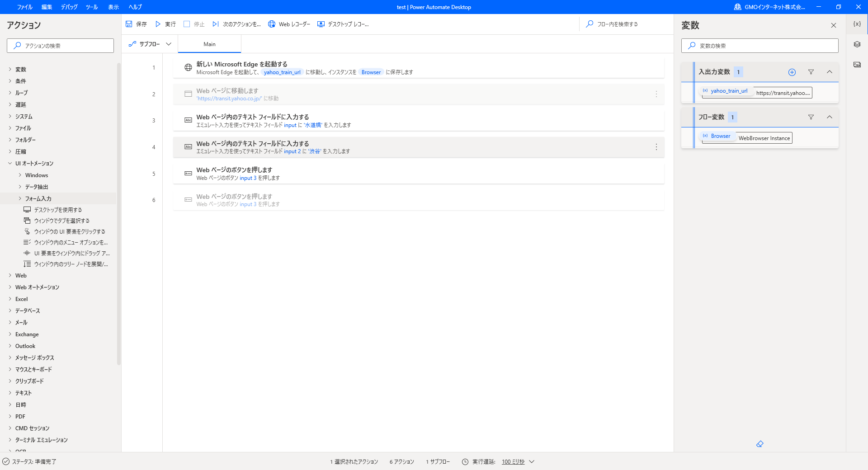868x470 pixels.
Task: Expand the 変数 action group
Action: click(10, 69)
